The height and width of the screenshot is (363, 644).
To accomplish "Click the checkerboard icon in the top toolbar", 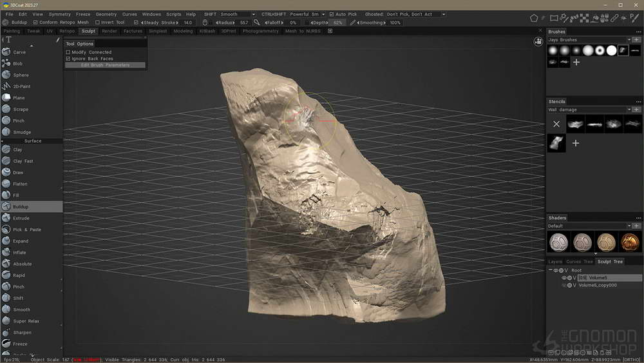I will [585, 18].
